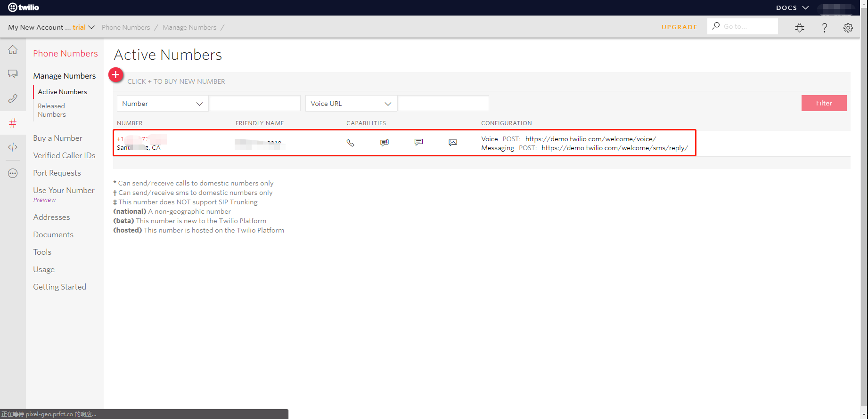
Task: Click the Phone Numbers sidebar heading
Action: point(66,54)
